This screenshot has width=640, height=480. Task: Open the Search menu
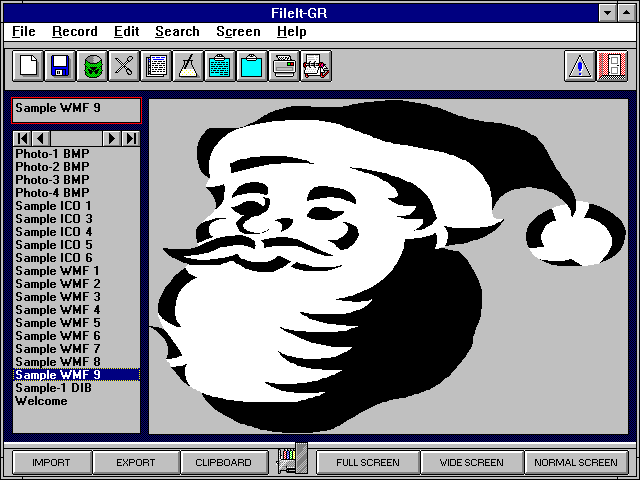pyautogui.click(x=177, y=32)
